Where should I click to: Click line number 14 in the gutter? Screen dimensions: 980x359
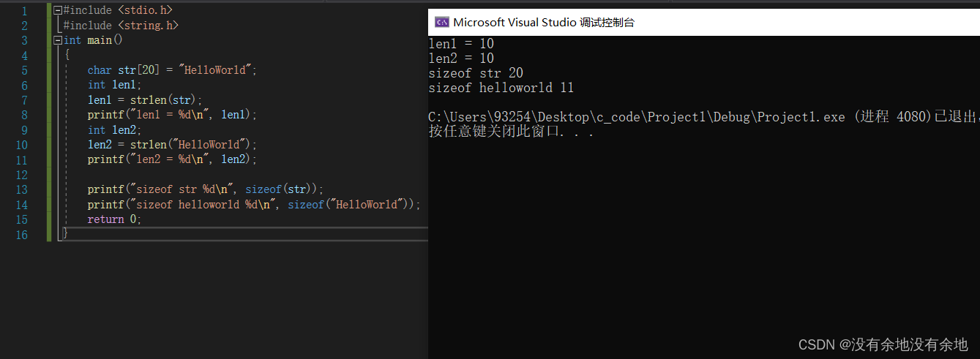coord(21,205)
